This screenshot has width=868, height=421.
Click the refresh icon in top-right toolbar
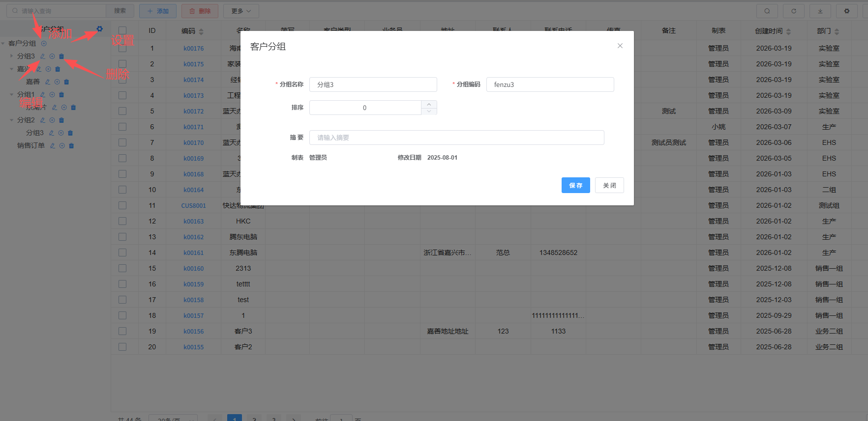click(793, 11)
